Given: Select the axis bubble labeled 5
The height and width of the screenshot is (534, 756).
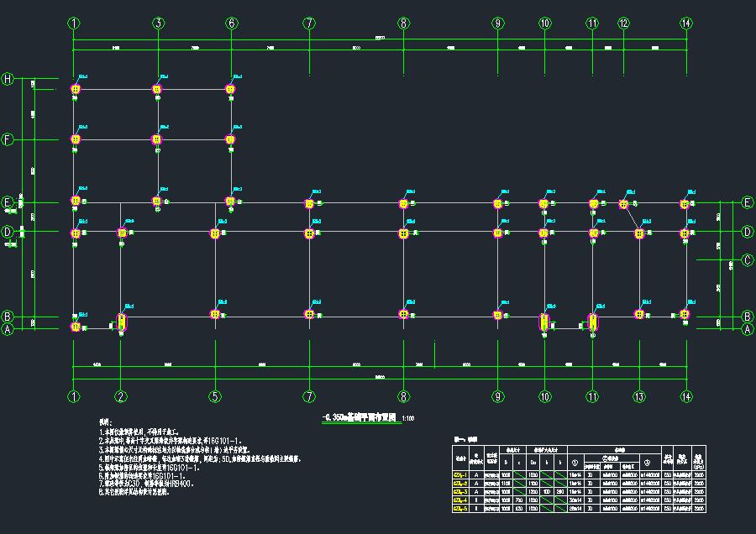Looking at the screenshot, I should point(215,396).
